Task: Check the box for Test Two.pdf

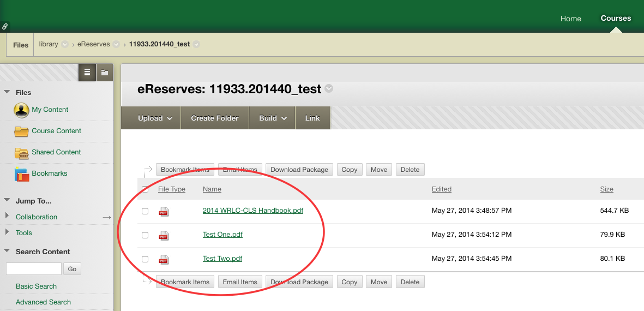Action: [x=145, y=259]
